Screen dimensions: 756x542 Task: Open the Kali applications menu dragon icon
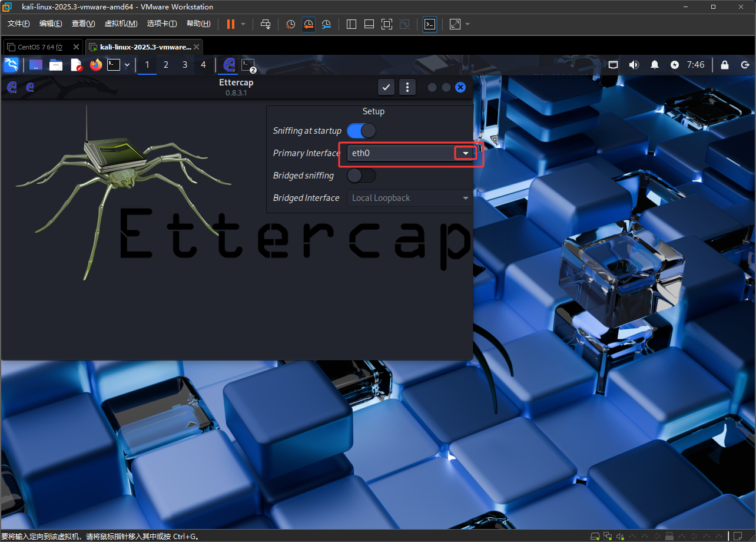tap(11, 65)
